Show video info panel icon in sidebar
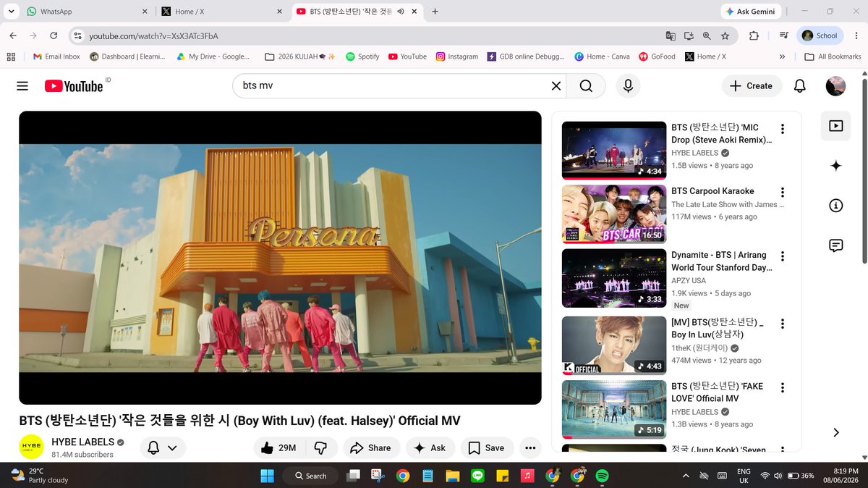Screen dimensions: 868x488 [x=835, y=206]
